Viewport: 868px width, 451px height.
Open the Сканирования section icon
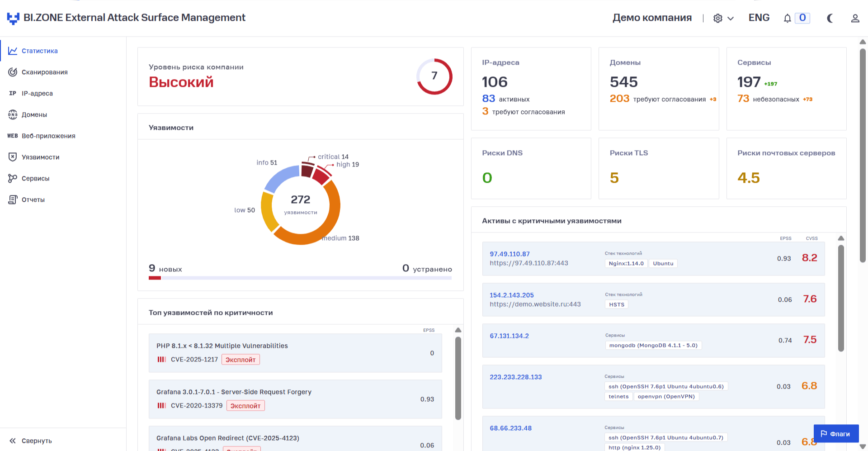[13, 72]
